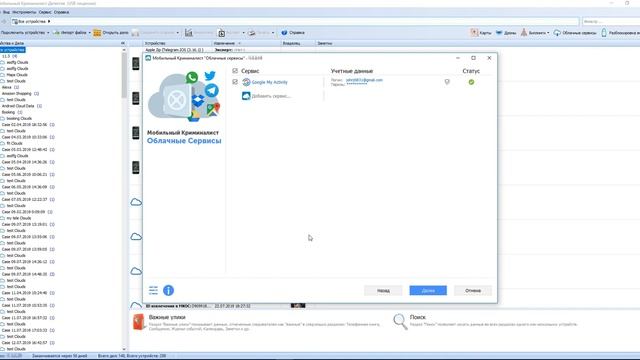Click the printer toolbar icon
Image resolution: width=640 pixels, height=360 pixels.
252,33
